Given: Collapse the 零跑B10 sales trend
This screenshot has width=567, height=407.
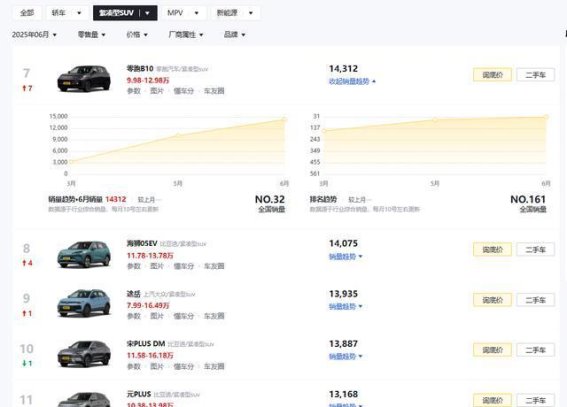Looking at the screenshot, I should (352, 82).
